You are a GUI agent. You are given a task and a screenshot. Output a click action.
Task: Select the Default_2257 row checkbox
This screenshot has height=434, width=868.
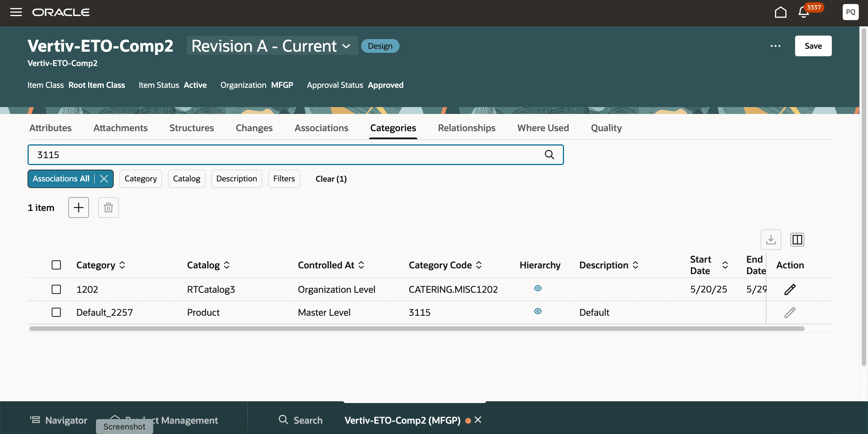coord(56,312)
